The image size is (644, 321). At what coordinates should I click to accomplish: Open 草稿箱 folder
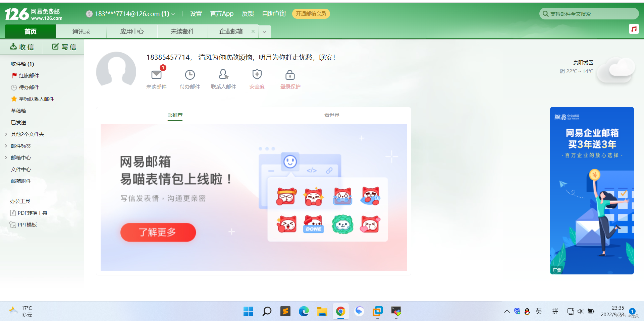click(18, 111)
